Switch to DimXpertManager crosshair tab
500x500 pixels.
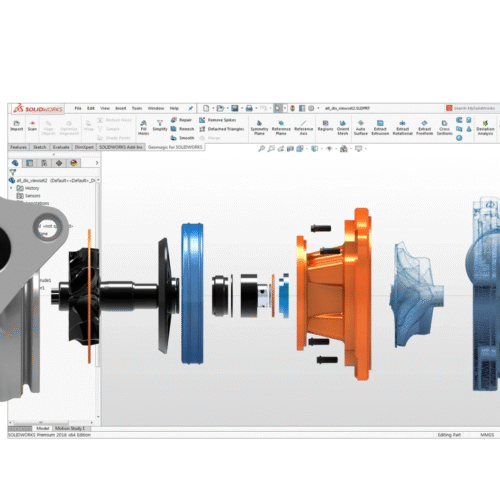tap(59, 163)
